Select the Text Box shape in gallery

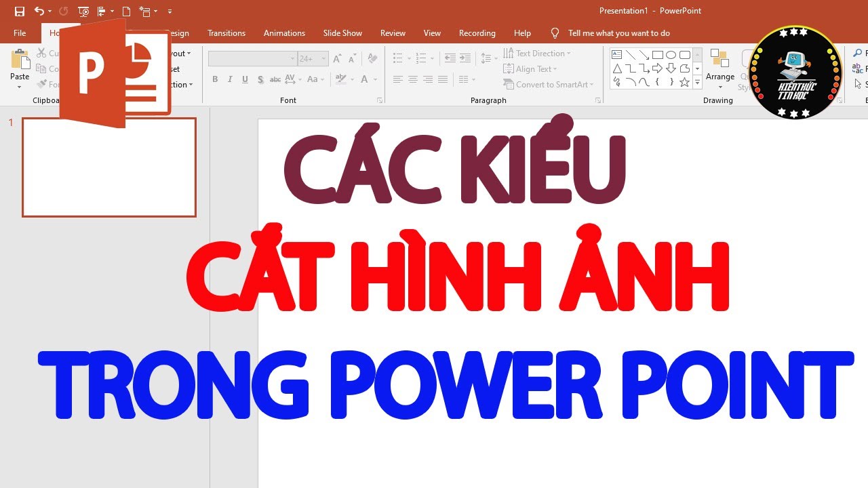coord(617,55)
